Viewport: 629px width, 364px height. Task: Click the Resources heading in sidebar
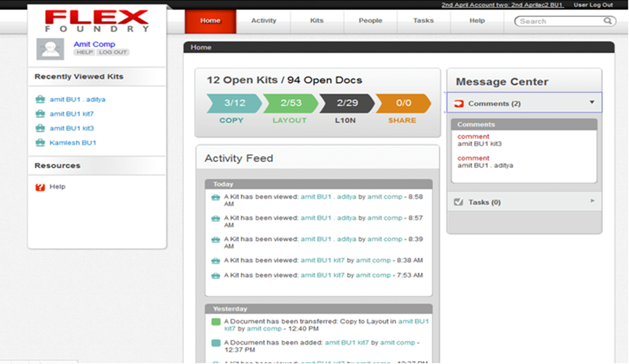coord(58,166)
